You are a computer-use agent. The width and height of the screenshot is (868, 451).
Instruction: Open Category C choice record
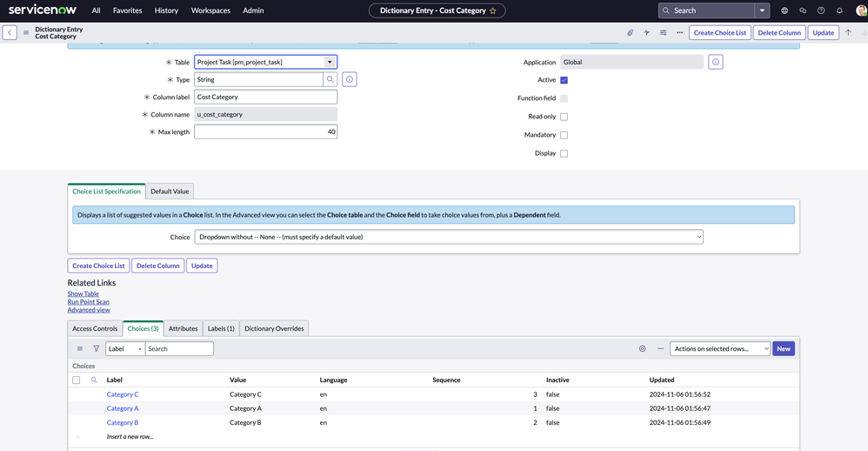(123, 394)
